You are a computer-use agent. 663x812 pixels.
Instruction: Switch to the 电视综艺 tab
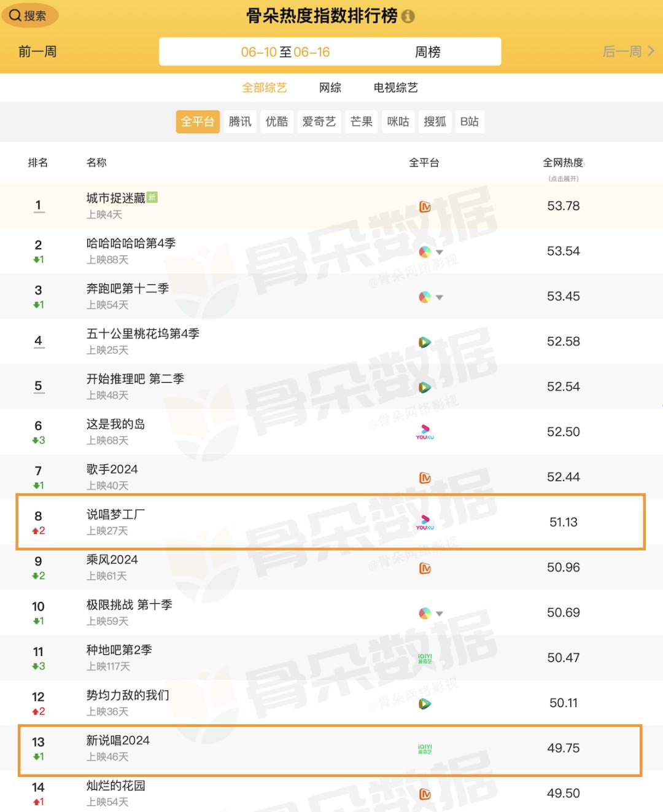(x=396, y=88)
